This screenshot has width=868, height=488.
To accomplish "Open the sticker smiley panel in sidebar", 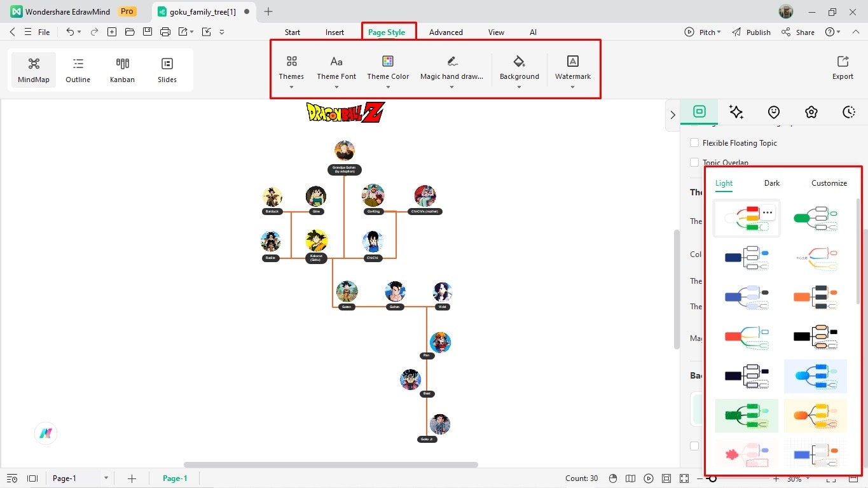I will click(774, 112).
